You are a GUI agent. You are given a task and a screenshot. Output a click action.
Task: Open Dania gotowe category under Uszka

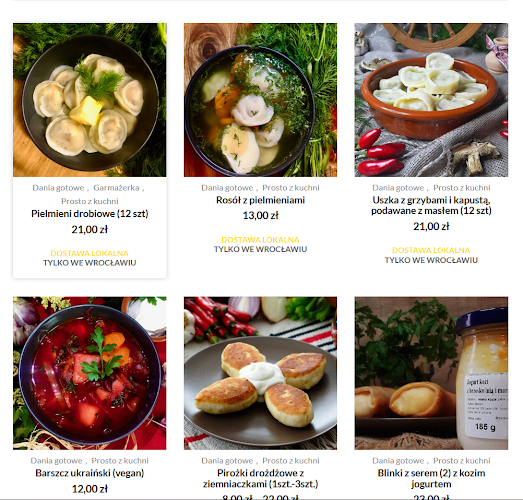(398, 188)
